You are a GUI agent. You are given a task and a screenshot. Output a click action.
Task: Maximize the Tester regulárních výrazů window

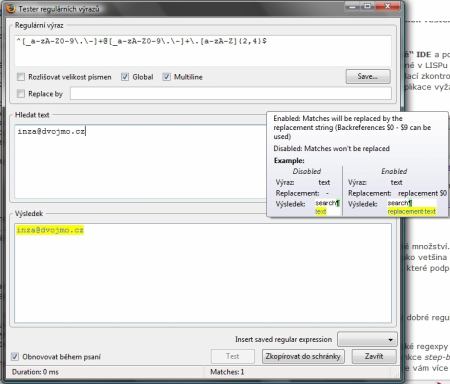coord(367,6)
